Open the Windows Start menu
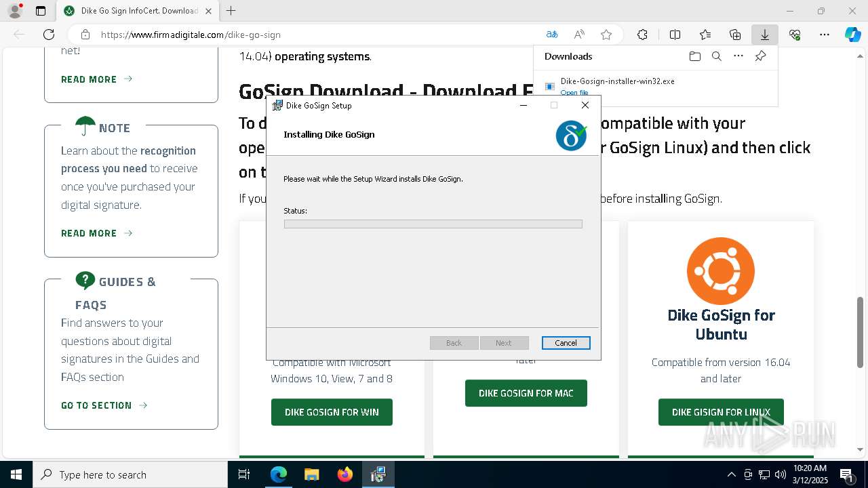868x488 pixels. 16,474
